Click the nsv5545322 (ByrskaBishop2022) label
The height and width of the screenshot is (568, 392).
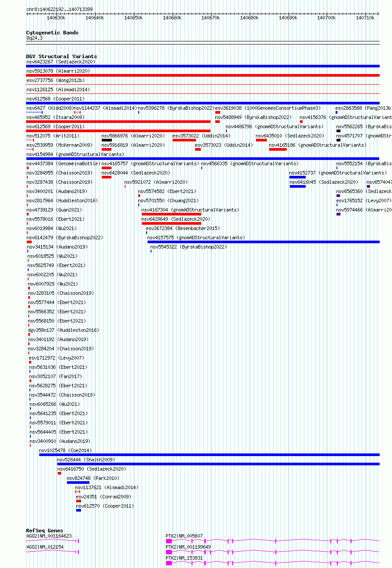point(189,247)
